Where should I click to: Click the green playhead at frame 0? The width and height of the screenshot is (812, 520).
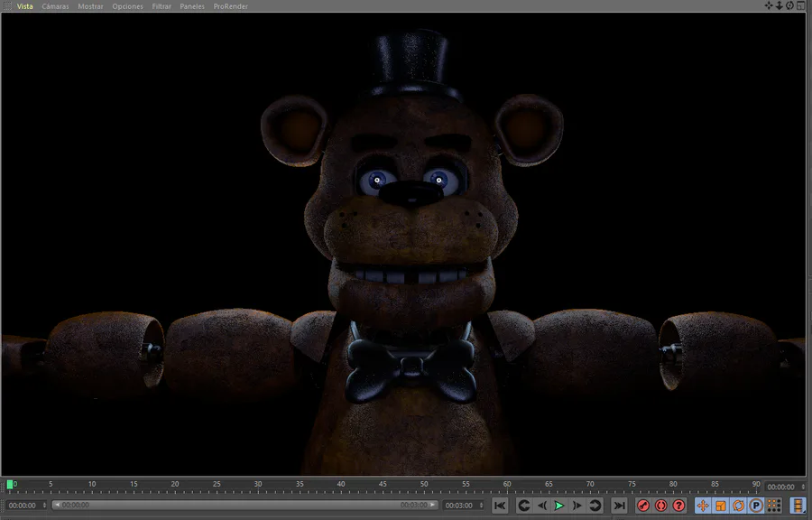point(10,485)
